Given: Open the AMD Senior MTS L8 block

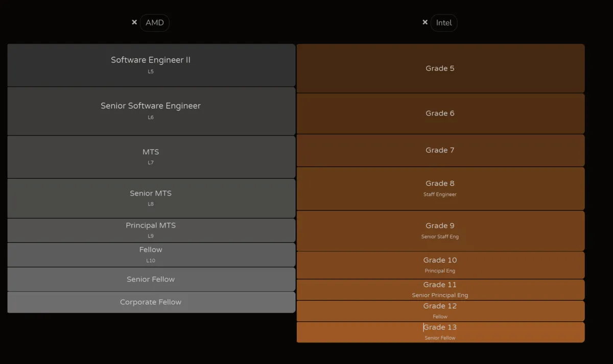Looking at the screenshot, I should click(151, 198).
